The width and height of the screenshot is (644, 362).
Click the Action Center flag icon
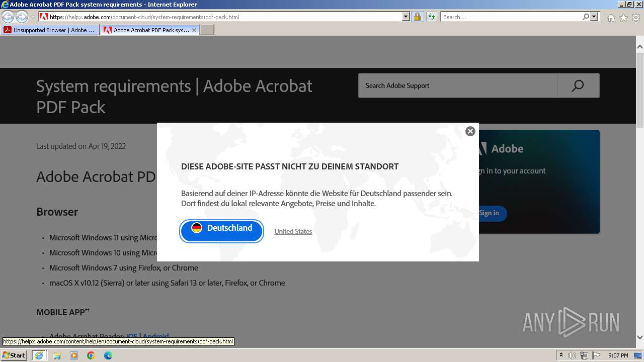click(596, 355)
